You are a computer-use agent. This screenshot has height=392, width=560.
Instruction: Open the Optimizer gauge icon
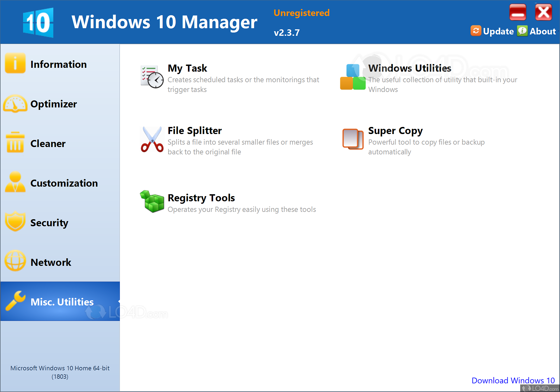15,103
